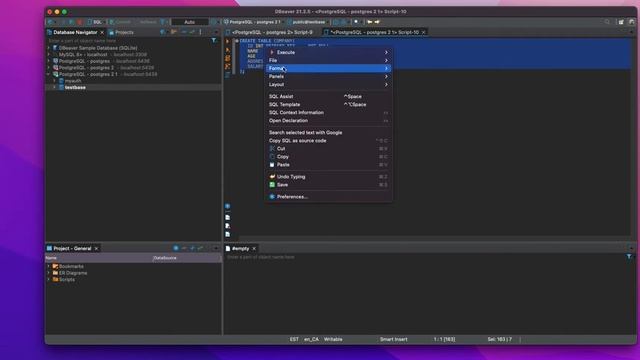Expand the ER Diagrams folder
The height and width of the screenshot is (360, 640).
pyautogui.click(x=49, y=273)
